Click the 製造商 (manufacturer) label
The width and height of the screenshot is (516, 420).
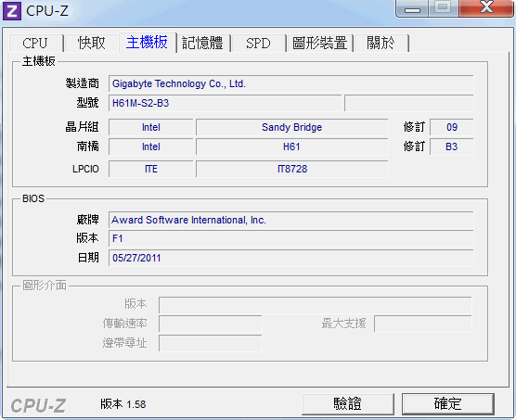click(x=83, y=83)
